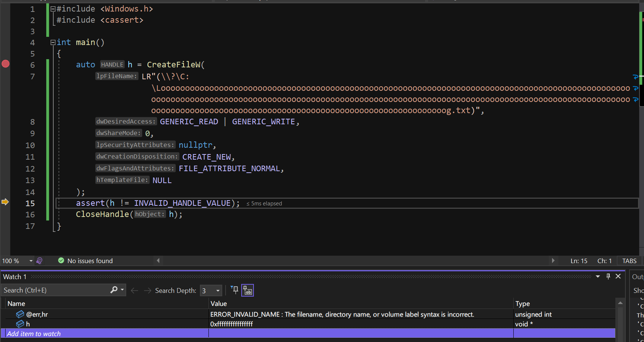Click the 'Ln: 15' line indicator

(x=579, y=261)
